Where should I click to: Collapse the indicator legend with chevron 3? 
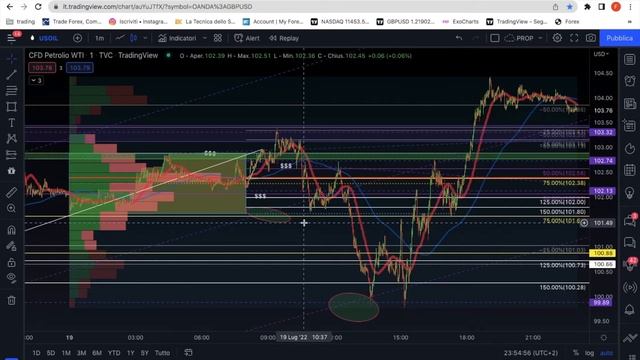pyautogui.click(x=36, y=80)
